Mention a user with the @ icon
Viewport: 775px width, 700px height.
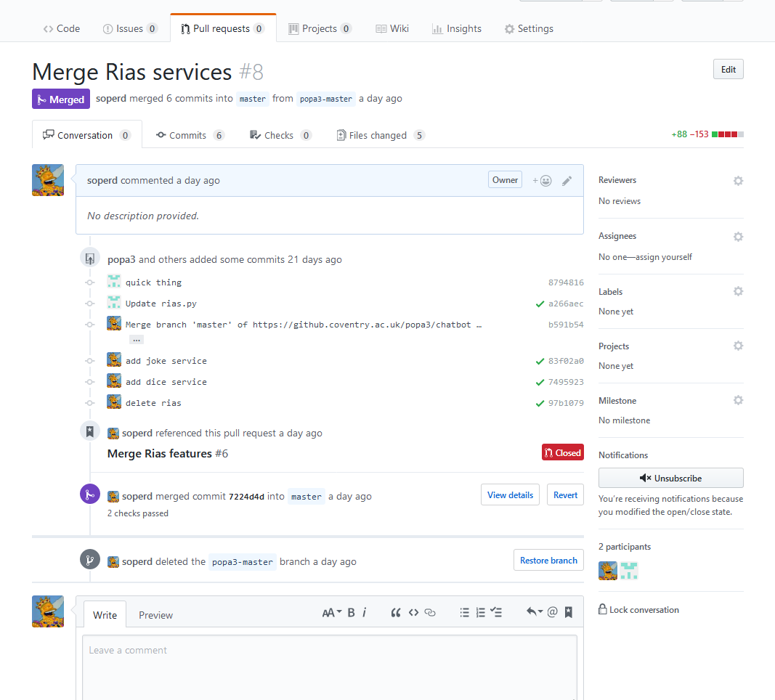(552, 612)
